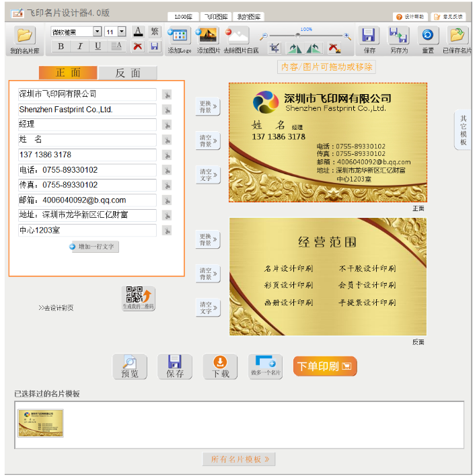
Task: Click the 增加一行文字 button
Action: pyautogui.click(x=94, y=247)
